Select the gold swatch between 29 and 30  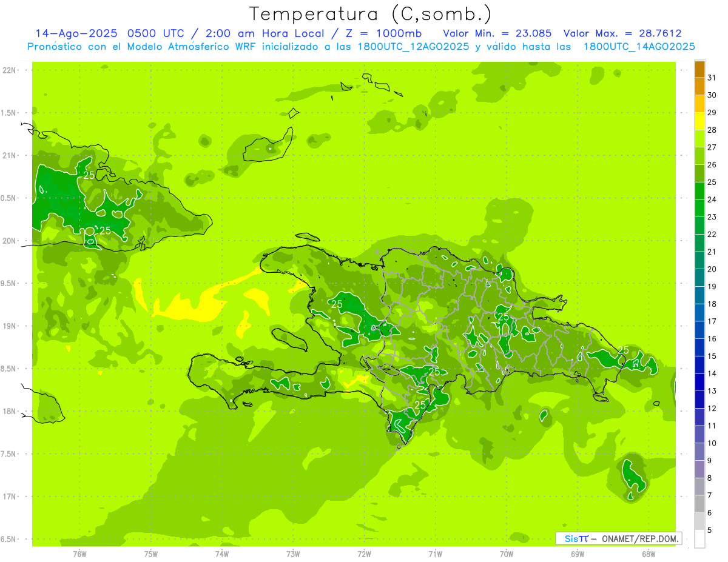pyautogui.click(x=699, y=104)
